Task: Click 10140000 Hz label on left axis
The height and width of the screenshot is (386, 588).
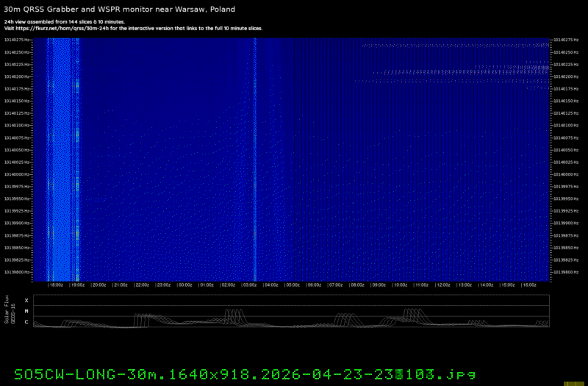Action: (x=18, y=174)
